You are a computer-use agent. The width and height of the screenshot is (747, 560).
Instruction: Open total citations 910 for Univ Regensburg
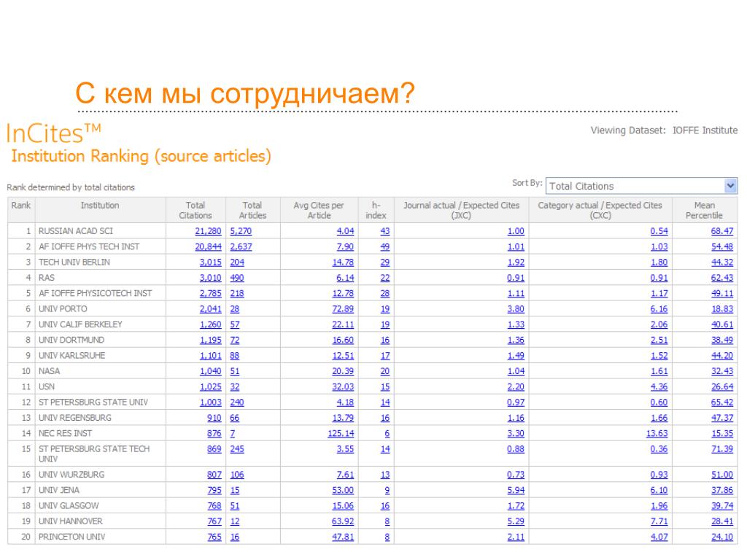(x=214, y=418)
